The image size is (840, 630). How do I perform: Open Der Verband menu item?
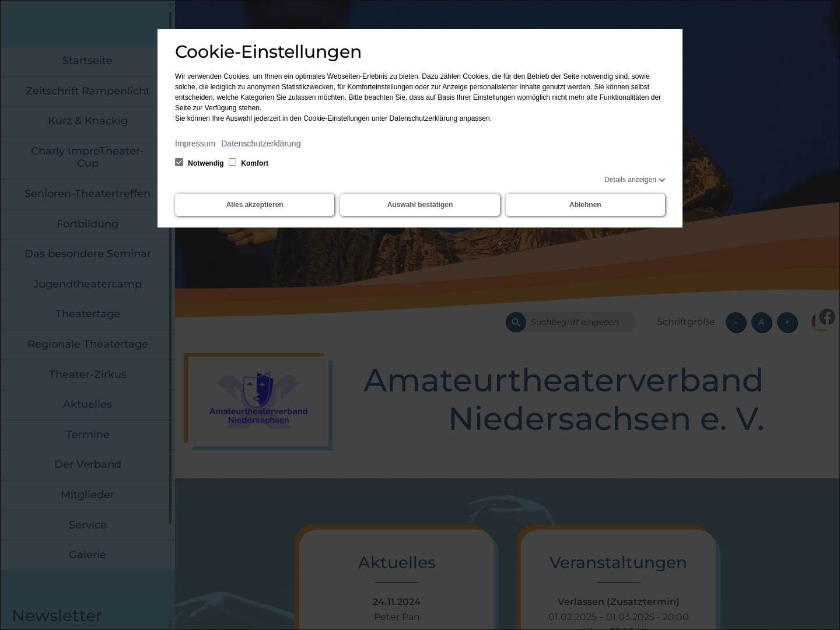(x=87, y=464)
